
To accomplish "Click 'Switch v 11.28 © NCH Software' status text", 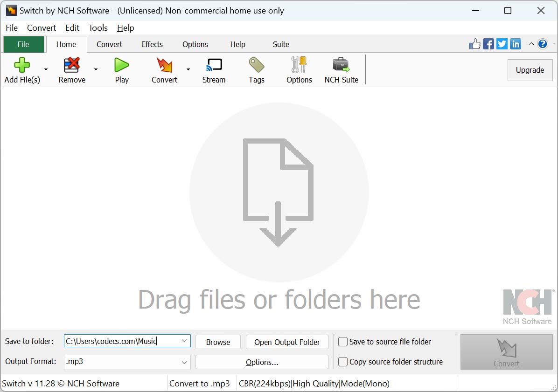I will [61, 384].
